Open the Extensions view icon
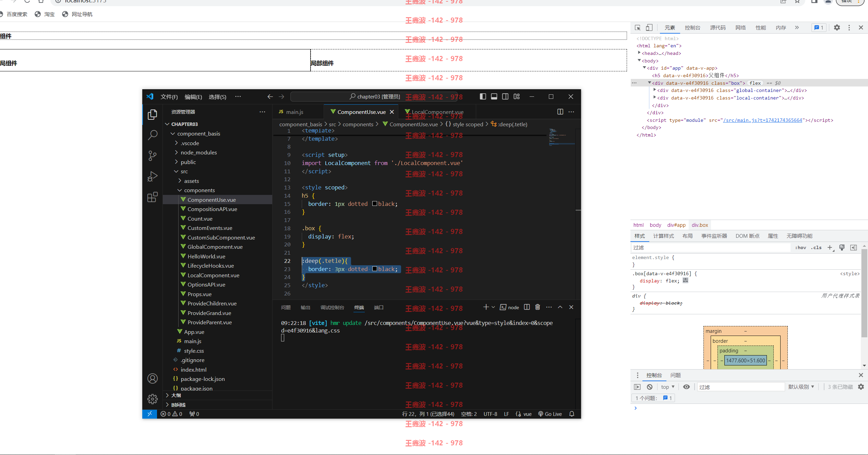This screenshot has height=455, width=868. [x=152, y=197]
